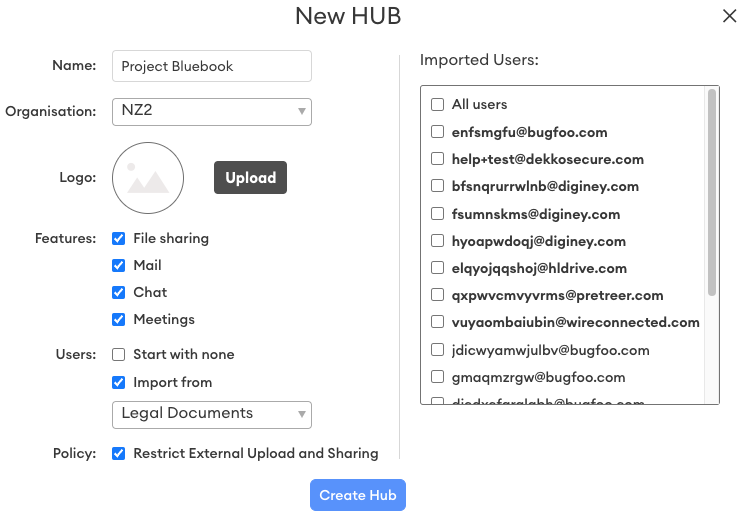Close the New HUB dialog

[x=729, y=16]
